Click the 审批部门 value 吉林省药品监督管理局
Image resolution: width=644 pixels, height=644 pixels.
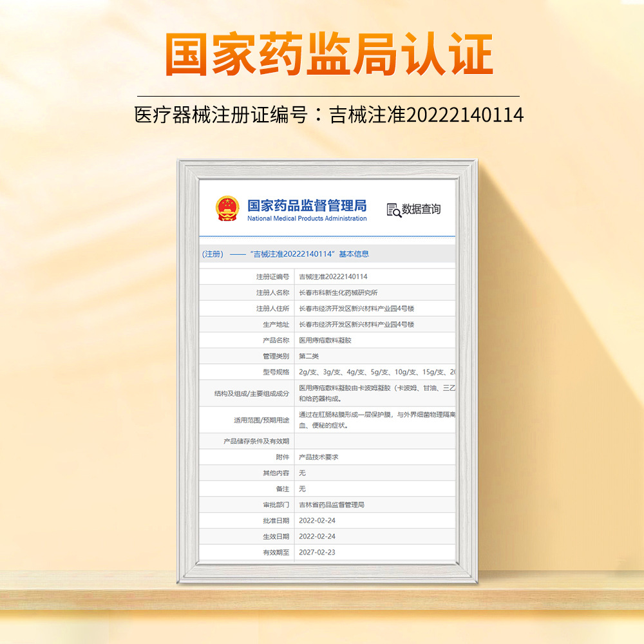[x=332, y=505]
